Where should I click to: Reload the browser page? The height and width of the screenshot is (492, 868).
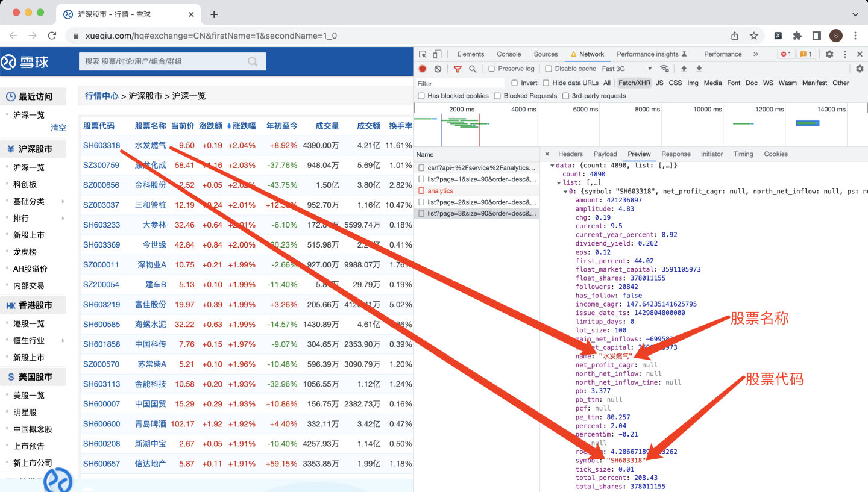(52, 36)
